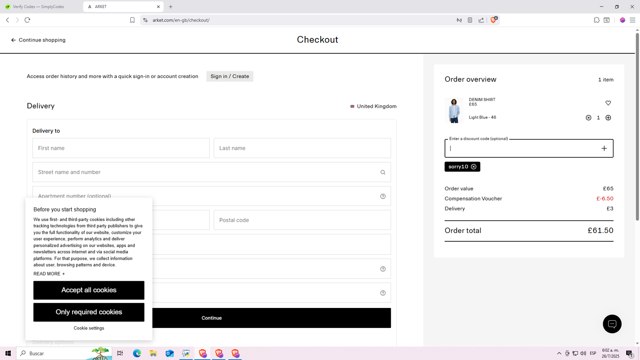The width and height of the screenshot is (640, 360).
Task: Open a new browser tab
Action: pos(171,7)
